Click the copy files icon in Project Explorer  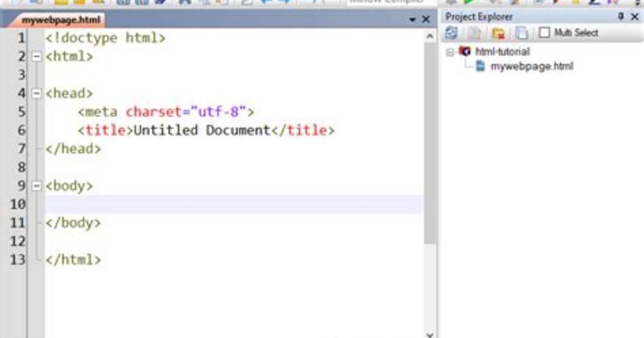coord(521,33)
